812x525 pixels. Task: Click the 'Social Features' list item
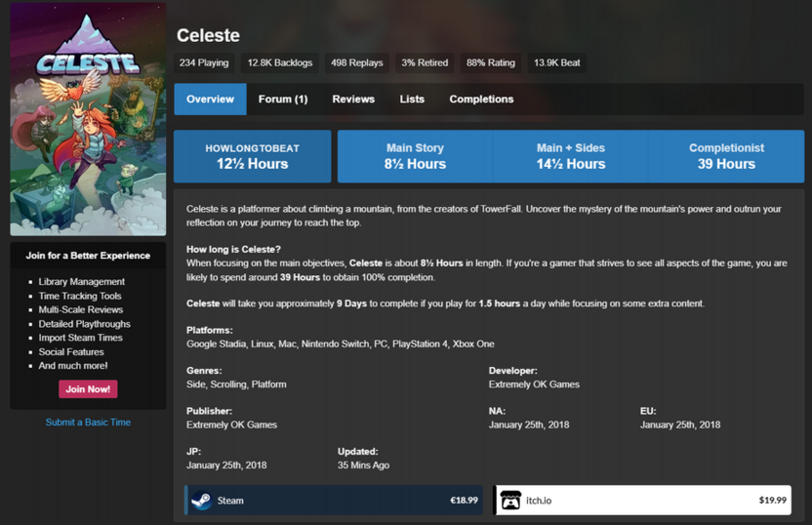coord(71,351)
